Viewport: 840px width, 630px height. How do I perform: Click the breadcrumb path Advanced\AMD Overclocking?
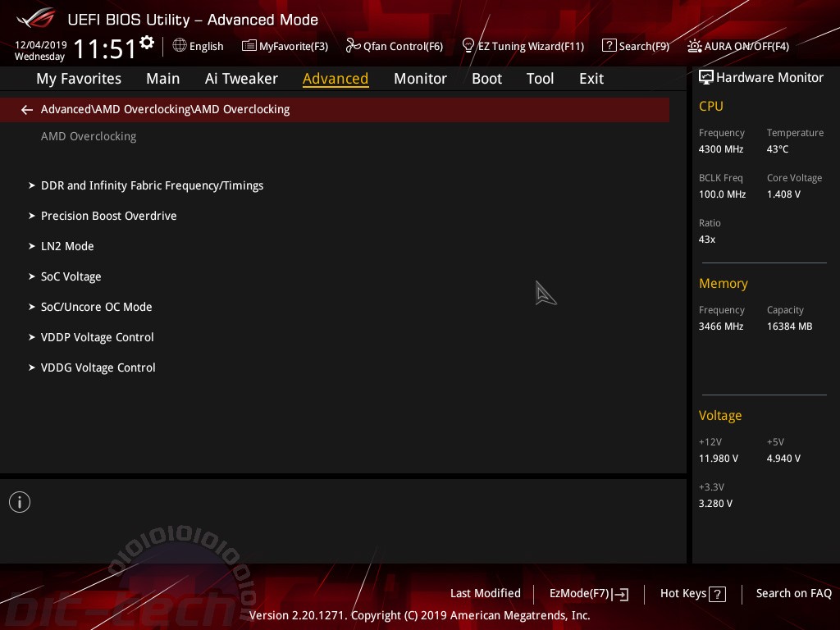(165, 109)
